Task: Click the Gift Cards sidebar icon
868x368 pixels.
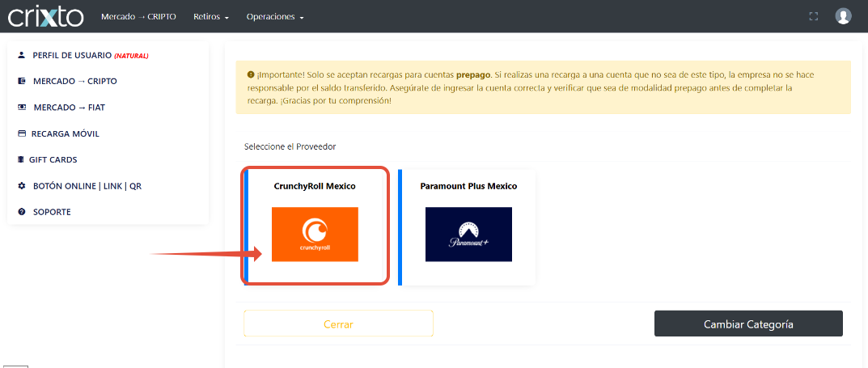Action: coord(21,159)
